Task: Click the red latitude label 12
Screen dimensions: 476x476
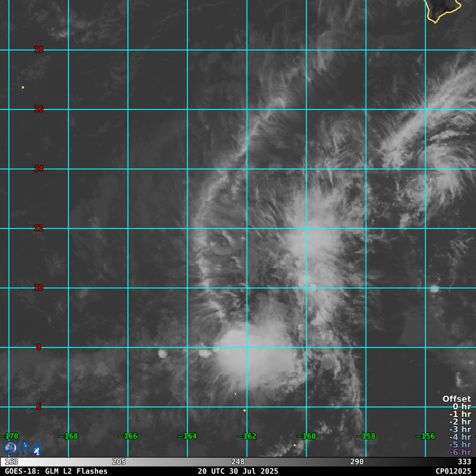Action: point(39,228)
